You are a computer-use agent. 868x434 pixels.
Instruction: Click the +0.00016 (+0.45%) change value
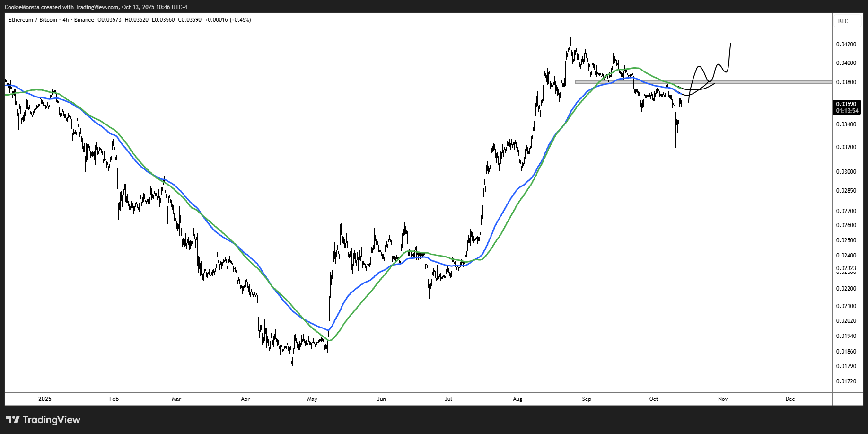tap(228, 20)
